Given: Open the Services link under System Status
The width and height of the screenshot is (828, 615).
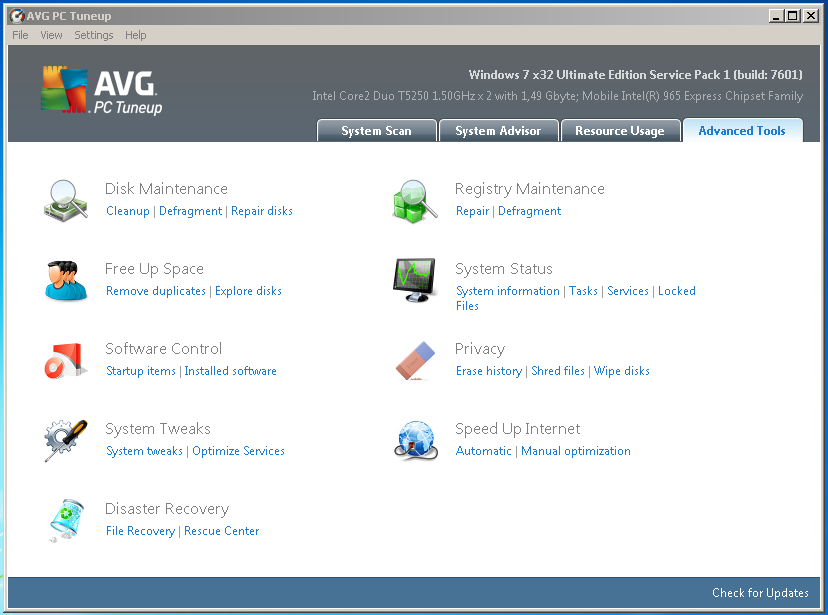Looking at the screenshot, I should [x=628, y=291].
